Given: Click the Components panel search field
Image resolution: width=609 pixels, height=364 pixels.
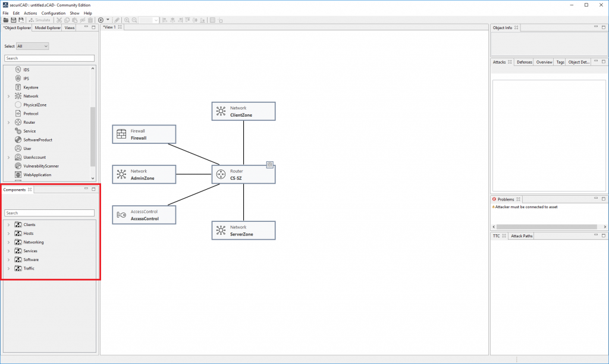Looking at the screenshot, I should coord(49,213).
